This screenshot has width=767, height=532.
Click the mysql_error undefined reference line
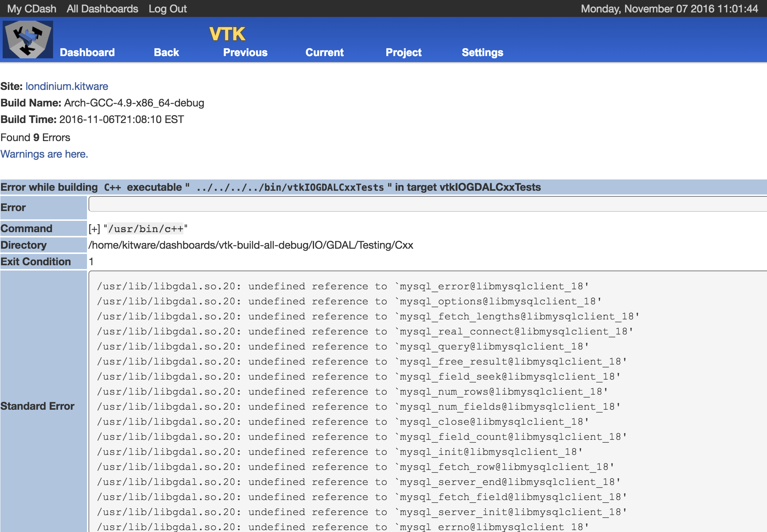(343, 286)
